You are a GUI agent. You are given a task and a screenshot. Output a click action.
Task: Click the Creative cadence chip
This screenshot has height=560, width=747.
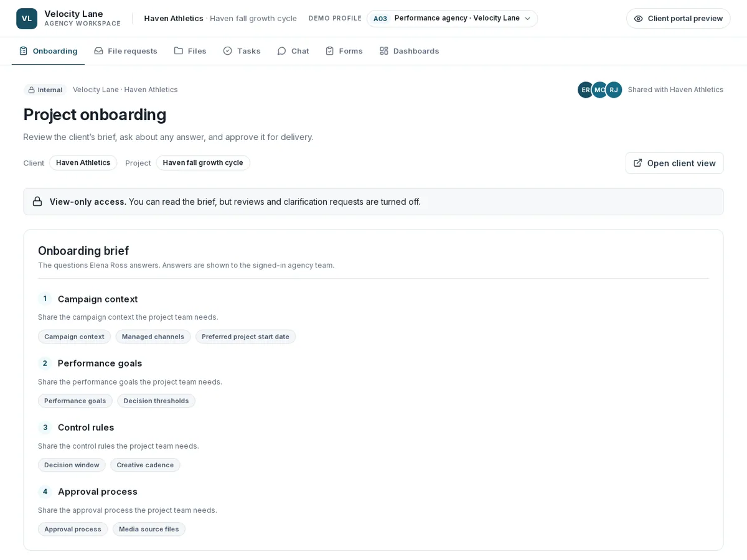click(x=145, y=465)
